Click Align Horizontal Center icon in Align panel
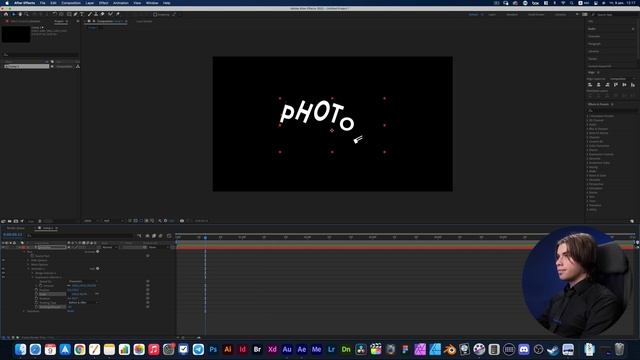This screenshot has height=360, width=640. point(598,84)
